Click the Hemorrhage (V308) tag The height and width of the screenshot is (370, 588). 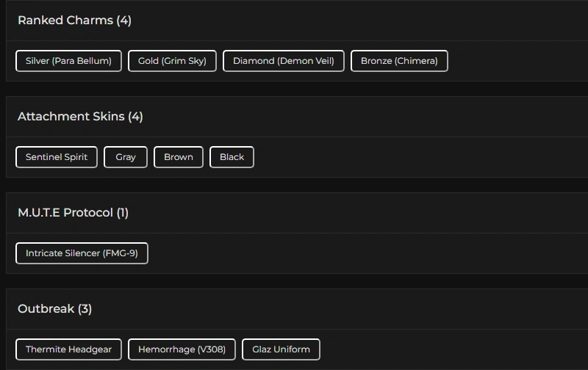point(182,349)
